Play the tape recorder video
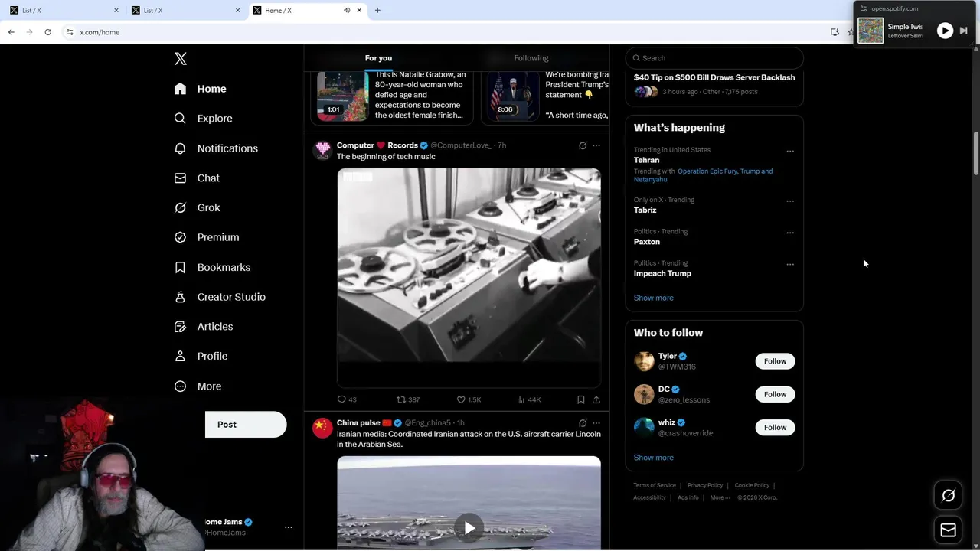The width and height of the screenshot is (980, 551). pyautogui.click(x=469, y=278)
